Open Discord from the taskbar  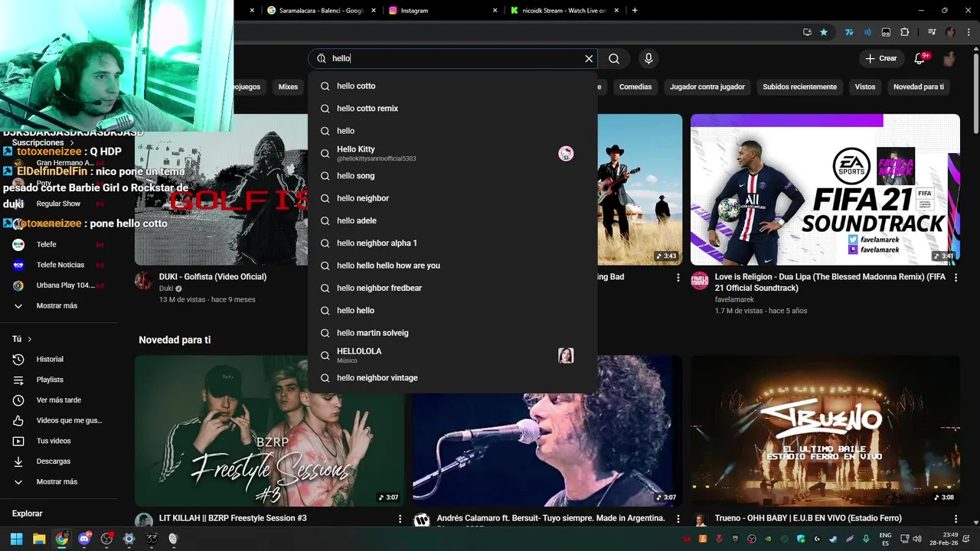coord(84,539)
